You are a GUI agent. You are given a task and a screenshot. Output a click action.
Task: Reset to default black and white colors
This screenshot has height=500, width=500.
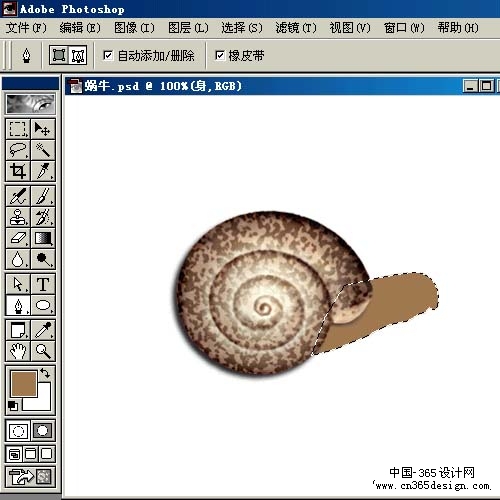[13, 405]
